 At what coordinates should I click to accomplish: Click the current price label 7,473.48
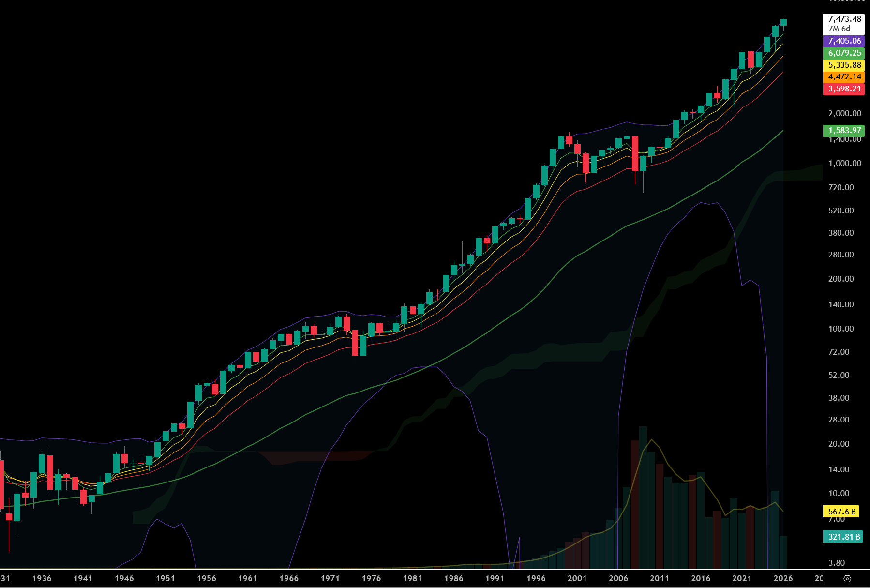point(845,19)
